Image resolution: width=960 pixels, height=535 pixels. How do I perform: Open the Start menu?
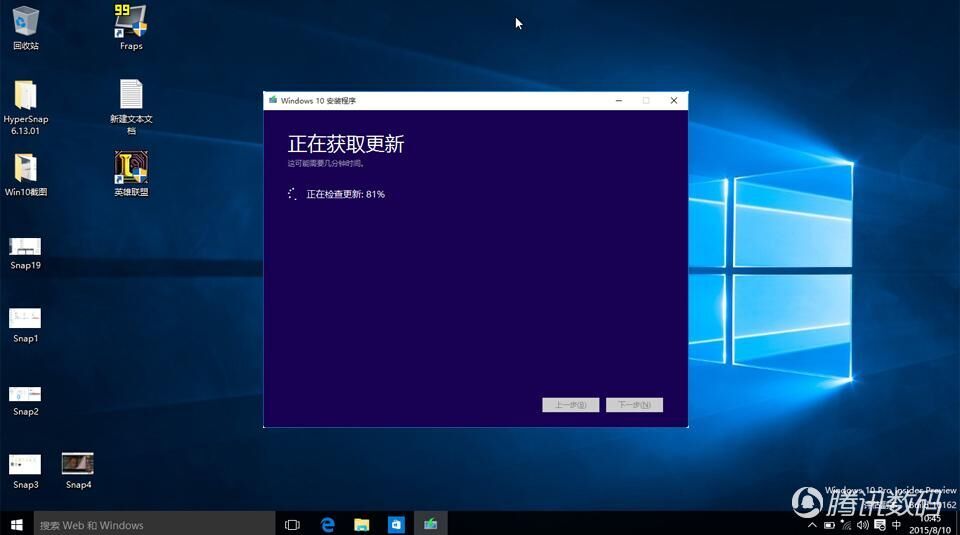click(16, 524)
